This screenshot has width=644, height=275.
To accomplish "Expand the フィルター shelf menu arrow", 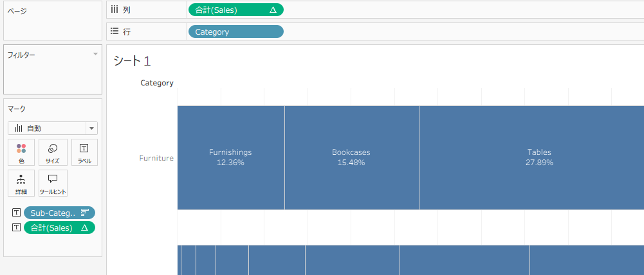I will [x=95, y=54].
